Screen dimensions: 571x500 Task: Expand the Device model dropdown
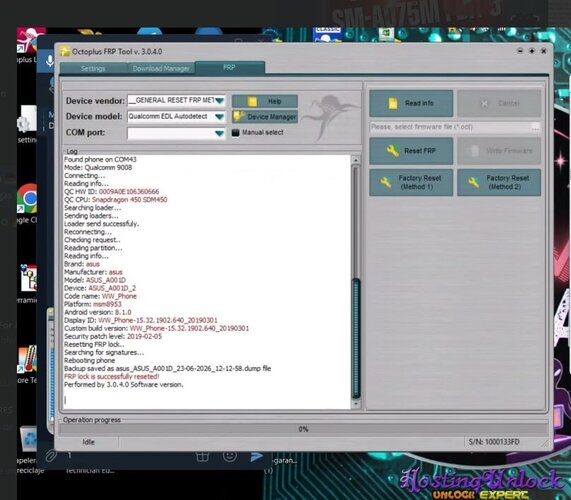(x=219, y=117)
